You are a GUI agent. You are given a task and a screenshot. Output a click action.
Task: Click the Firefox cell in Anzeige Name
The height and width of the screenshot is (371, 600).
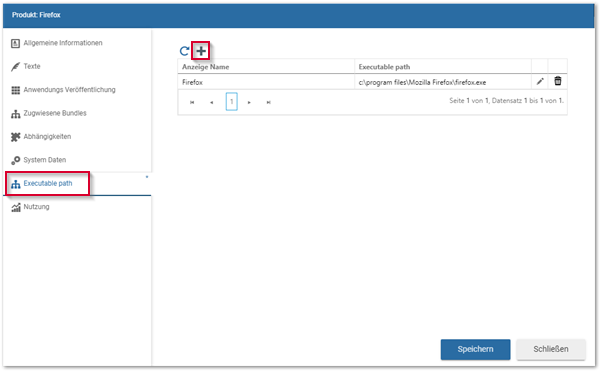pos(266,82)
